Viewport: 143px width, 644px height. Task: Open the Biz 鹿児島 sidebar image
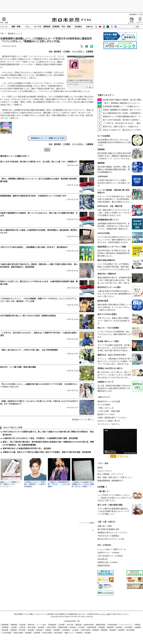137,305
